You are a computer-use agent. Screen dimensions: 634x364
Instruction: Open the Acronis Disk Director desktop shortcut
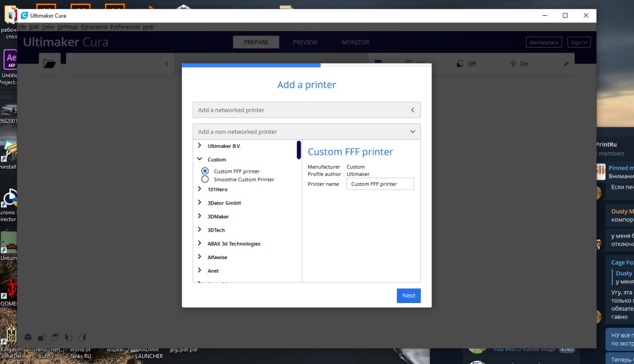[x=10, y=205]
